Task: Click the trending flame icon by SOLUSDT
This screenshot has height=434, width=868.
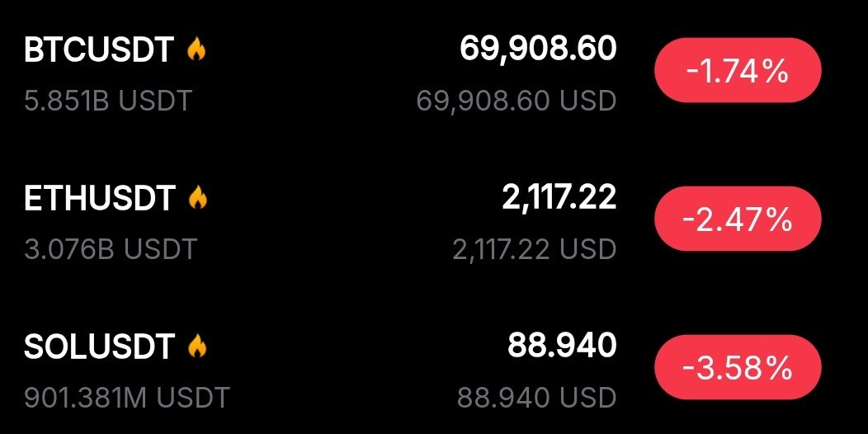Action: [x=197, y=347]
